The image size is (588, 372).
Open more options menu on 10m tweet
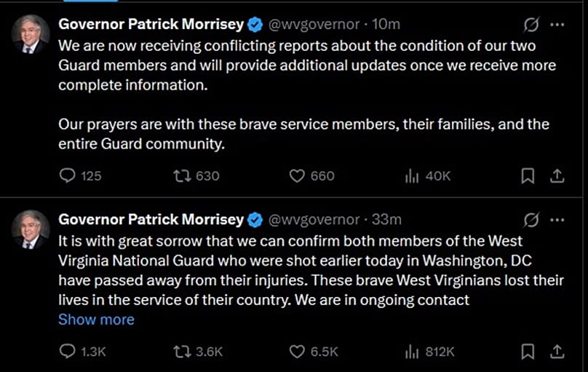tap(557, 24)
